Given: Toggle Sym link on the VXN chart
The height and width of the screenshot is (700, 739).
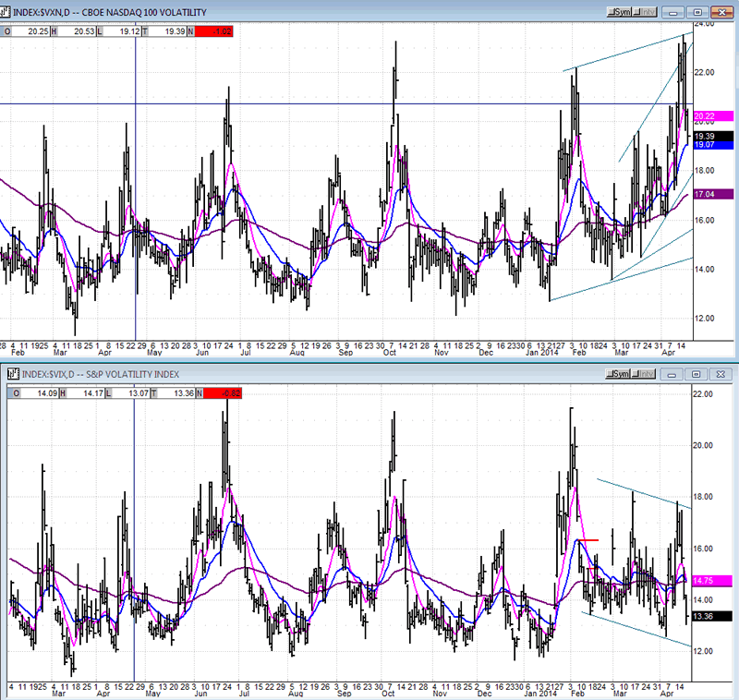Looking at the screenshot, I should [x=619, y=12].
